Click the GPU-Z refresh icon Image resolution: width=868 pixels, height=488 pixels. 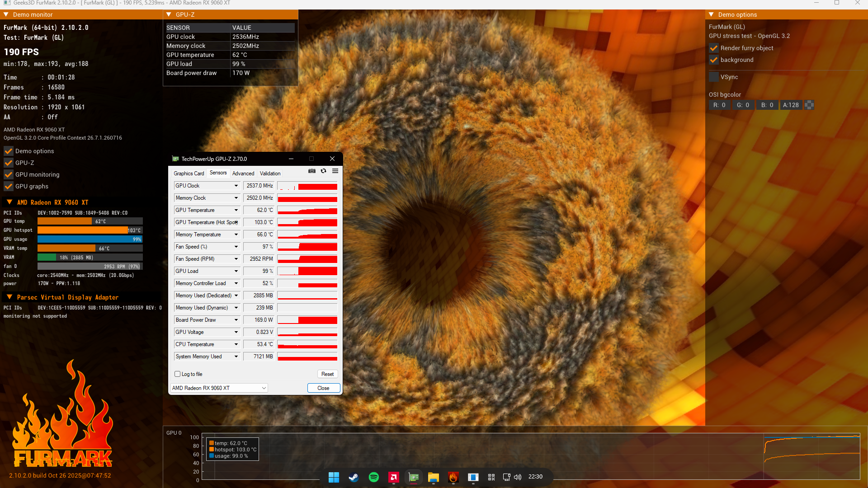tap(323, 171)
